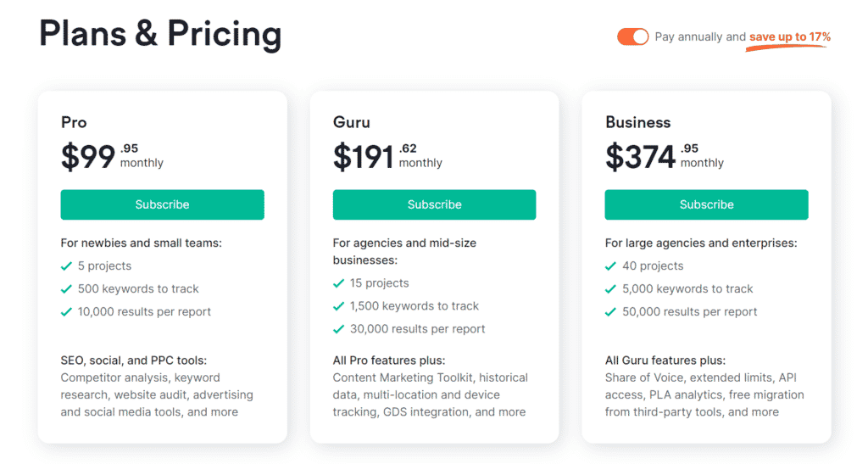Click checkmark next to '30,000 results per report'
Viewport: 868px width, 464px height.
339,329
